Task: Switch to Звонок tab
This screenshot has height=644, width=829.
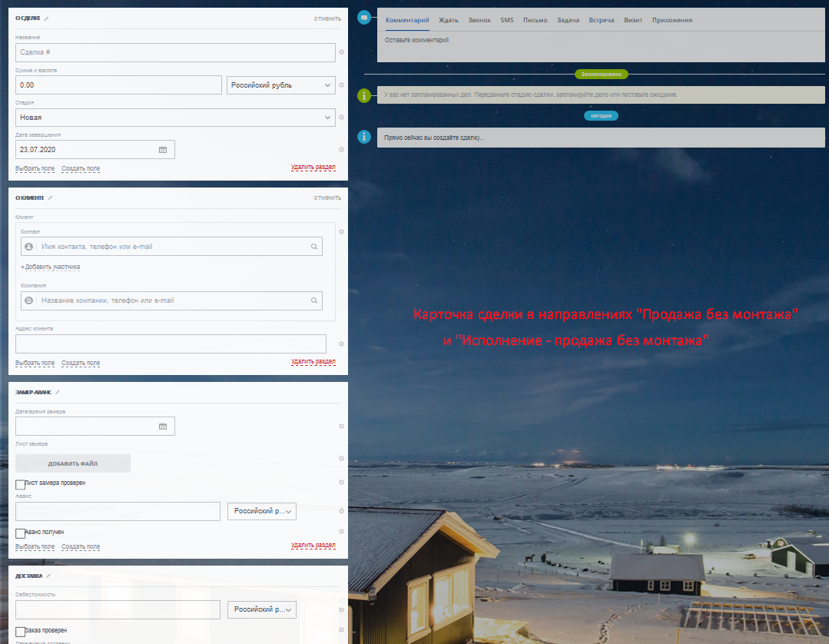Action: pyautogui.click(x=479, y=20)
